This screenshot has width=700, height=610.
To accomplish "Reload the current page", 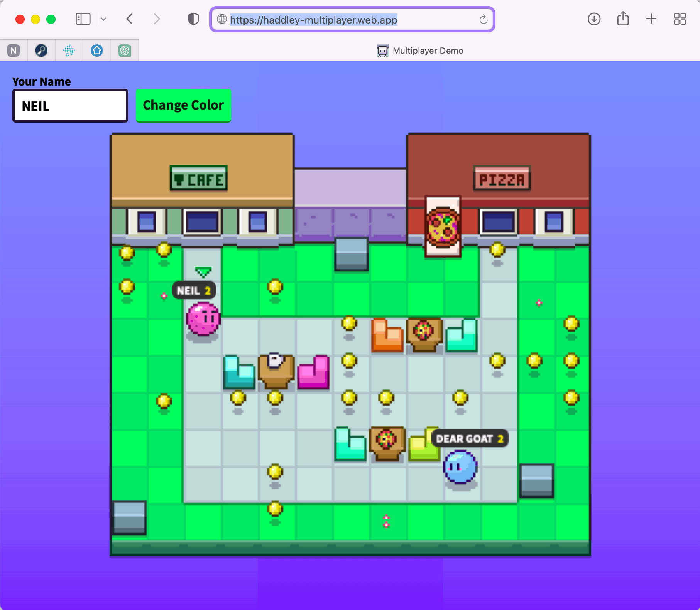I will (484, 19).
